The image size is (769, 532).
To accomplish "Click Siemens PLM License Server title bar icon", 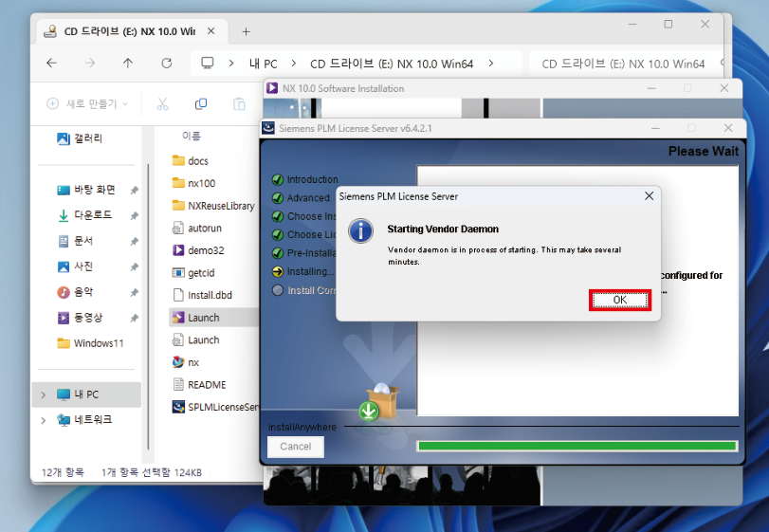I will click(x=268, y=128).
